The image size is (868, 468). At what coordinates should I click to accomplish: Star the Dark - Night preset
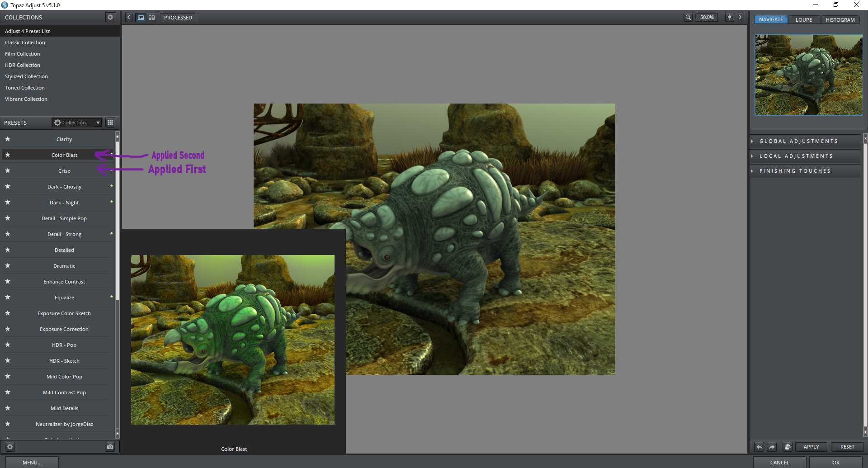[8, 202]
